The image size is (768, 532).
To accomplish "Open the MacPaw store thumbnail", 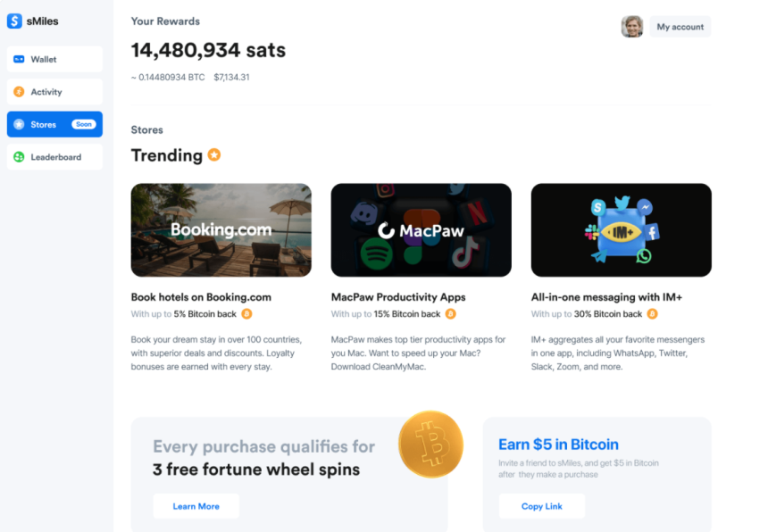I will (x=422, y=230).
